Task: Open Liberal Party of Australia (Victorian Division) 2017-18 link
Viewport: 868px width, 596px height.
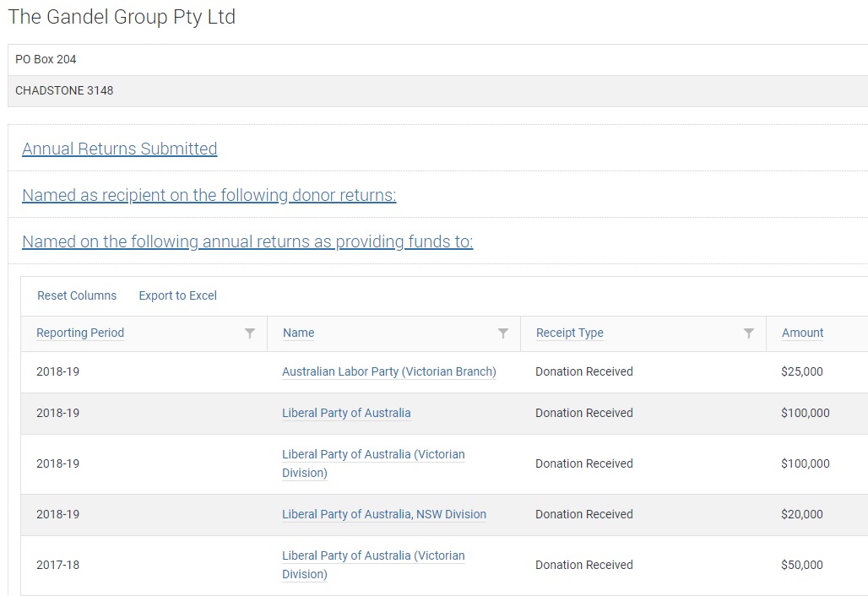Action: [x=374, y=565]
